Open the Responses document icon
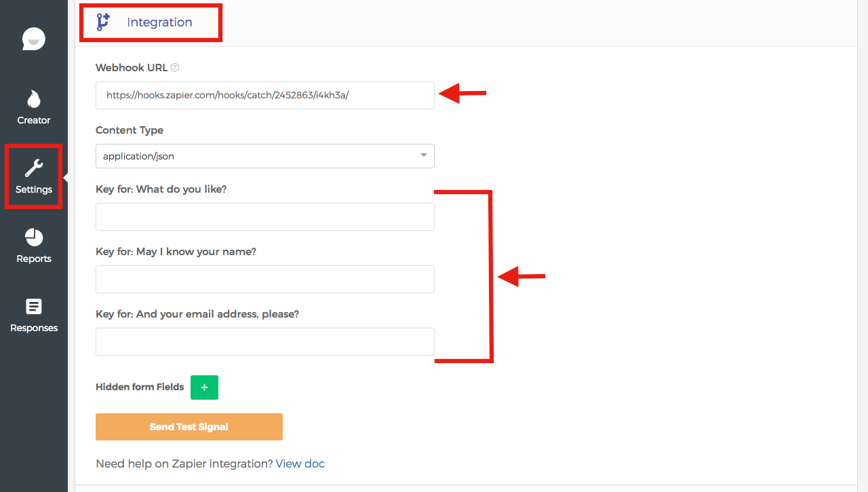This screenshot has height=492, width=868. [x=34, y=307]
